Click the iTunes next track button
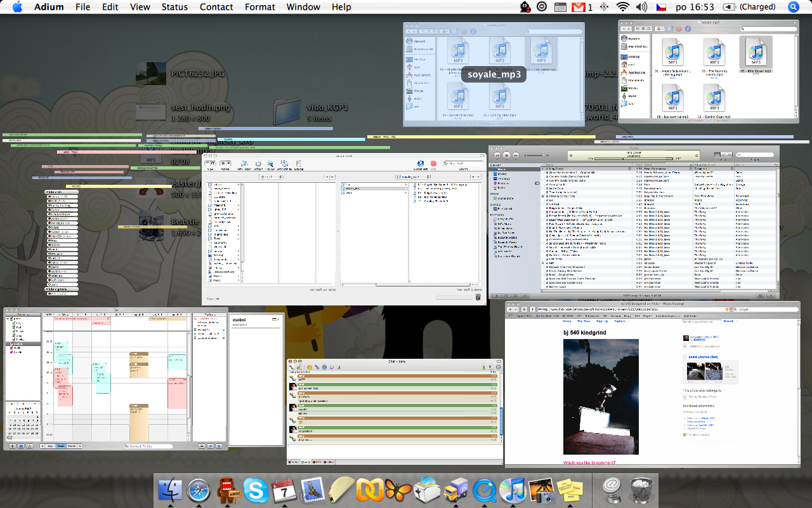Image resolution: width=812 pixels, height=508 pixels. [x=516, y=155]
